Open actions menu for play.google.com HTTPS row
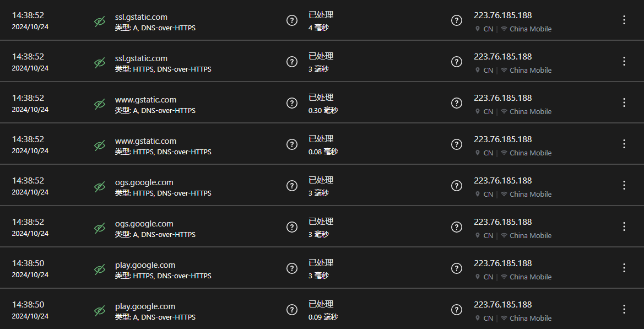Screen dimensions: 644x329 pos(624,268)
